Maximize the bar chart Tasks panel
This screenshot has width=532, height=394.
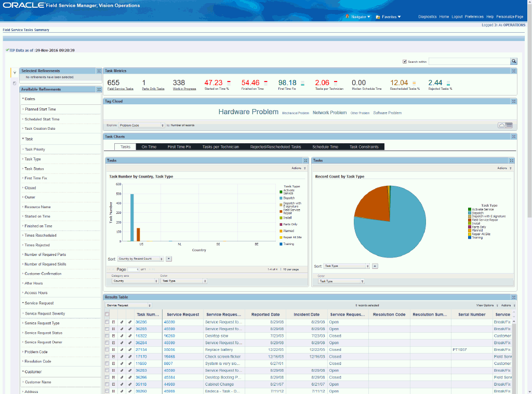305,161
